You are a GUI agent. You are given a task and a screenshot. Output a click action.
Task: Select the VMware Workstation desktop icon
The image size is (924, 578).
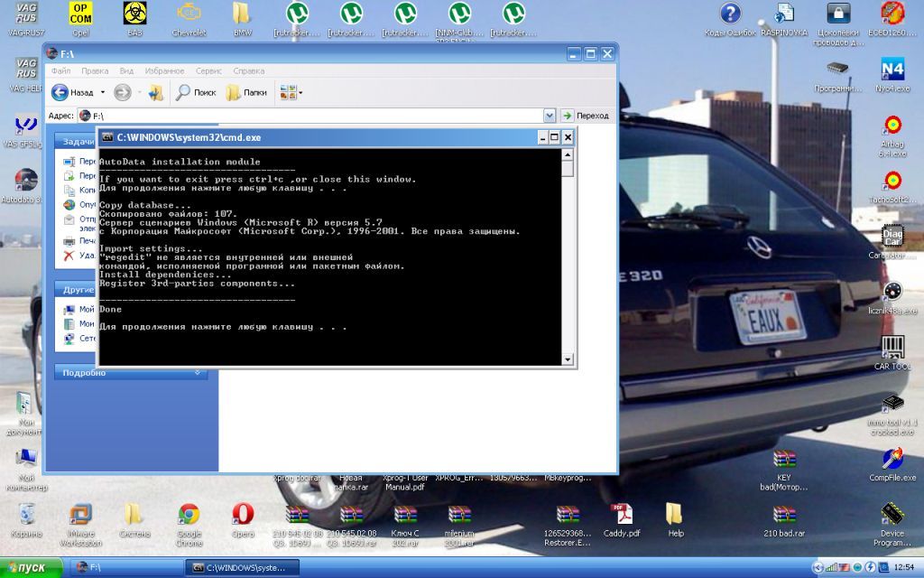pyautogui.click(x=80, y=516)
